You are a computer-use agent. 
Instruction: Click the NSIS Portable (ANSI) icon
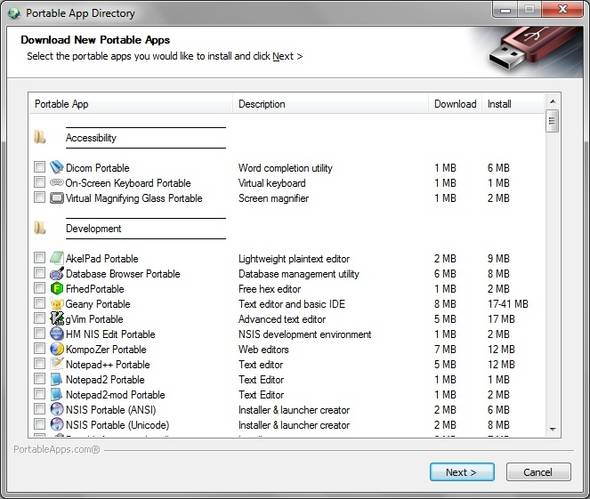[x=57, y=409]
